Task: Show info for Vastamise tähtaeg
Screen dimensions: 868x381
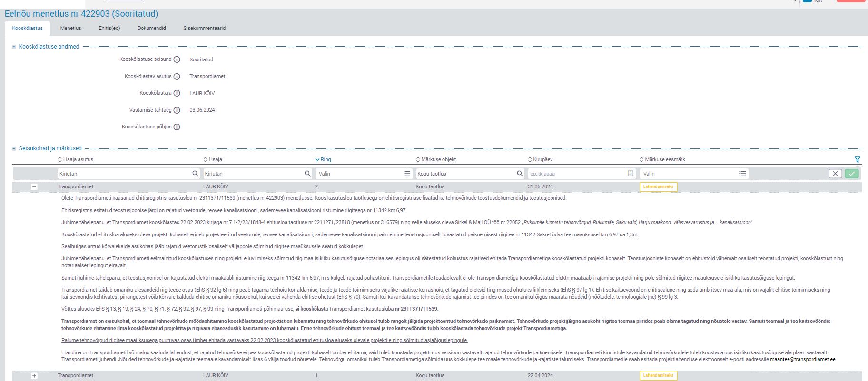Action: point(177,110)
